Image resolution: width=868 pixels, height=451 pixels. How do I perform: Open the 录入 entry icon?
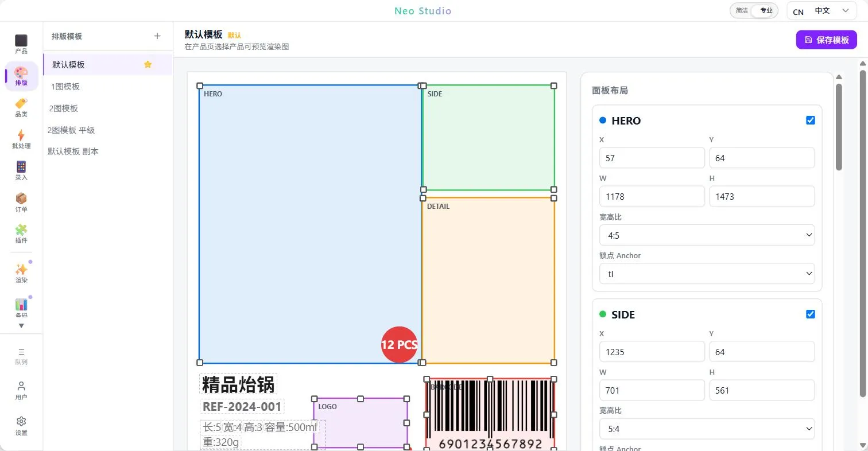pos(21,170)
